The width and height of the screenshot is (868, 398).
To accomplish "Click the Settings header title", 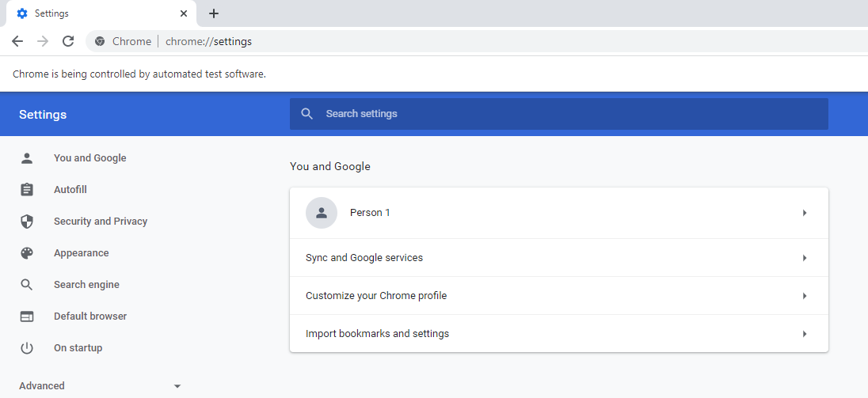I will (43, 115).
